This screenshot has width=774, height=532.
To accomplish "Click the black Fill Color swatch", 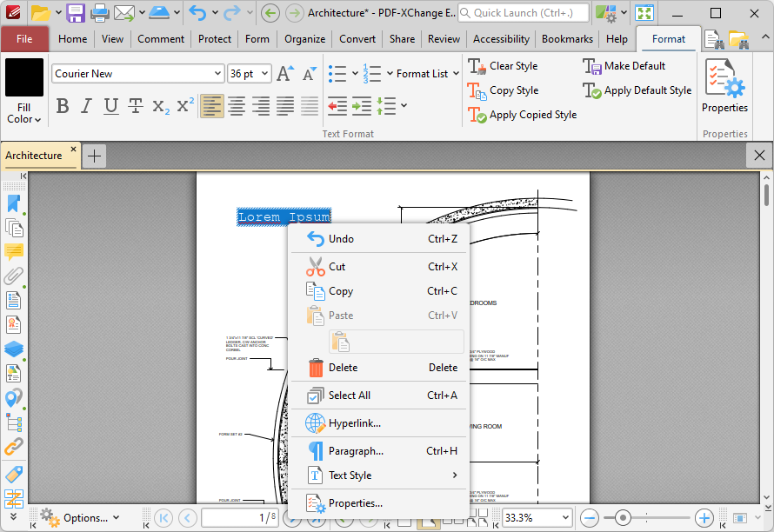I will [x=24, y=77].
